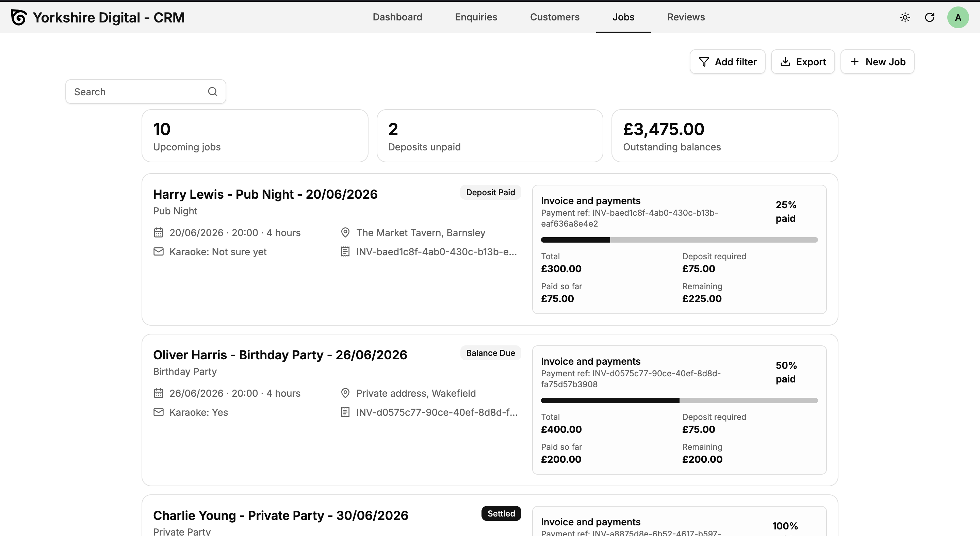Open the Reviews tab
Viewport: 980px width, 541px height.
pyautogui.click(x=686, y=17)
